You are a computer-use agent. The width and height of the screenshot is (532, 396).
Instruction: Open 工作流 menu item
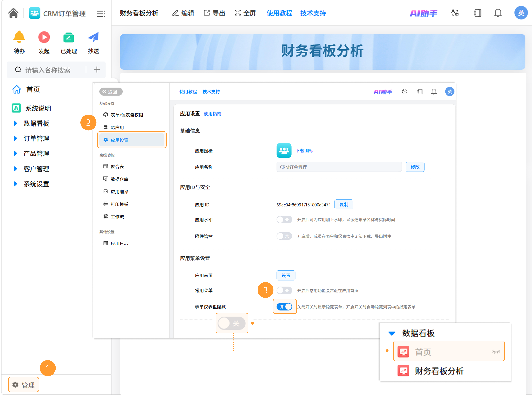pyautogui.click(x=114, y=217)
